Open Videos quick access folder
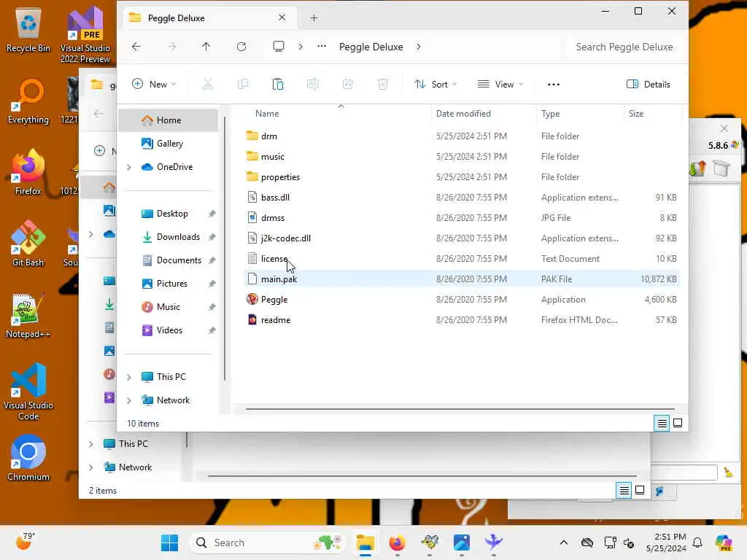This screenshot has width=747, height=560. pyautogui.click(x=168, y=330)
